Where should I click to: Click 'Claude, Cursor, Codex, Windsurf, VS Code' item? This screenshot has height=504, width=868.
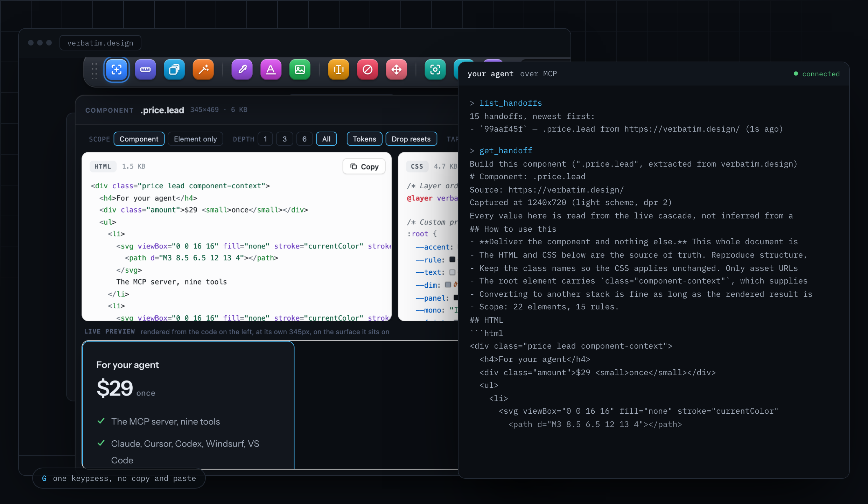point(185,452)
